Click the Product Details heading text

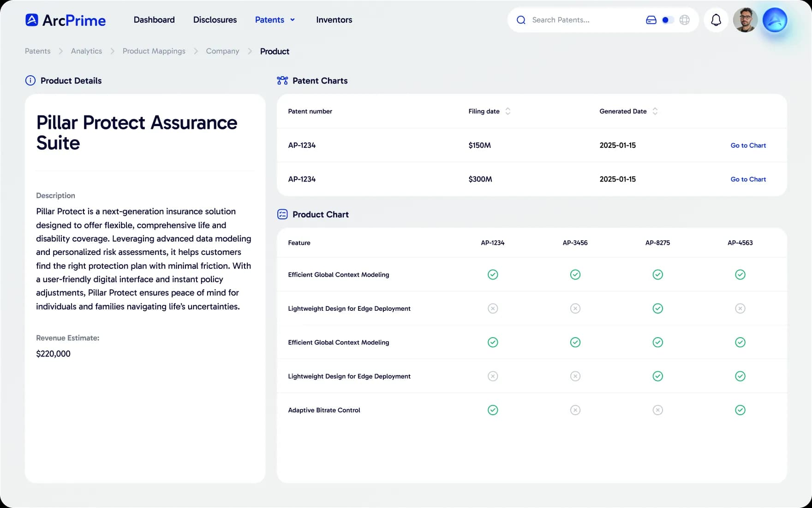click(71, 81)
